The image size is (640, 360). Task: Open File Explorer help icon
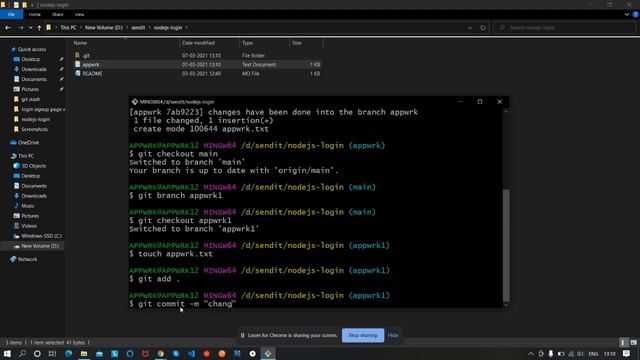635,14
